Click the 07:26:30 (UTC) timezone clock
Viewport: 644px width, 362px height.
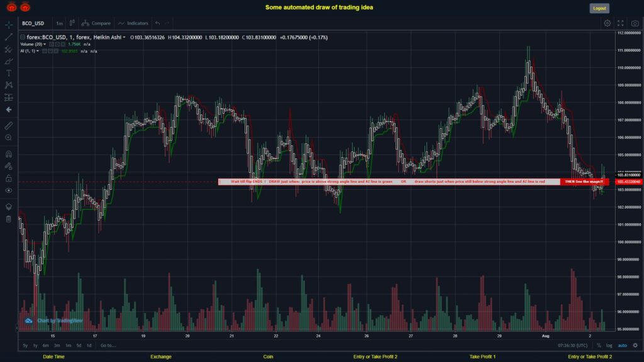click(x=572, y=346)
